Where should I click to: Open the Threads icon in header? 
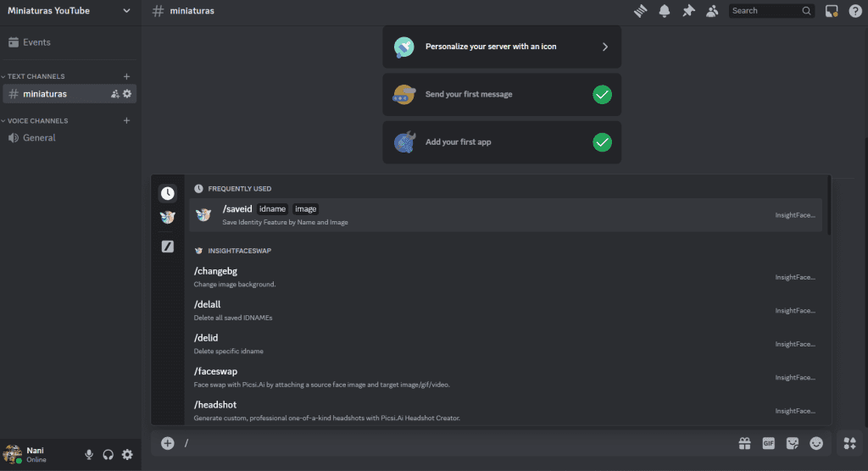pos(641,10)
